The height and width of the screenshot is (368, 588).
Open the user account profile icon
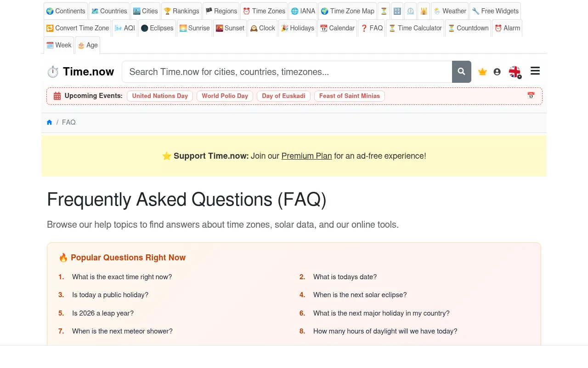click(x=497, y=72)
